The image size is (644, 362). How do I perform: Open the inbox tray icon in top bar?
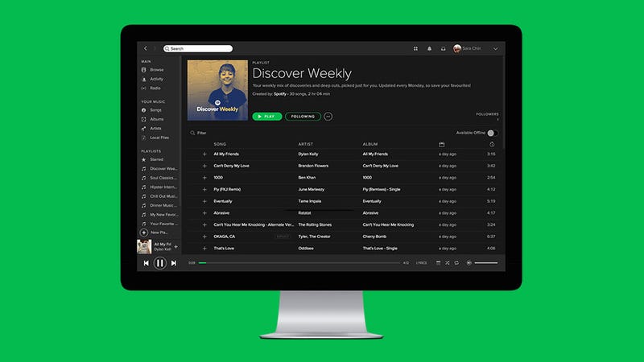444,48
